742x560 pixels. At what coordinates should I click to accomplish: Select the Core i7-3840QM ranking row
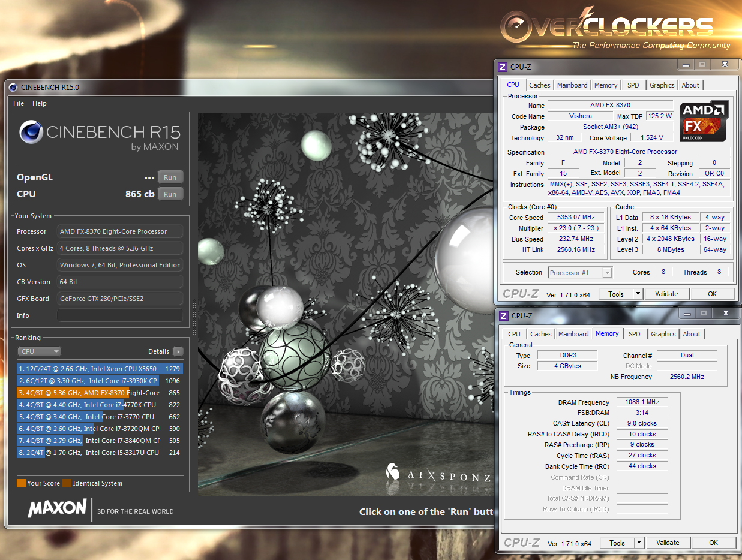pos(100,441)
